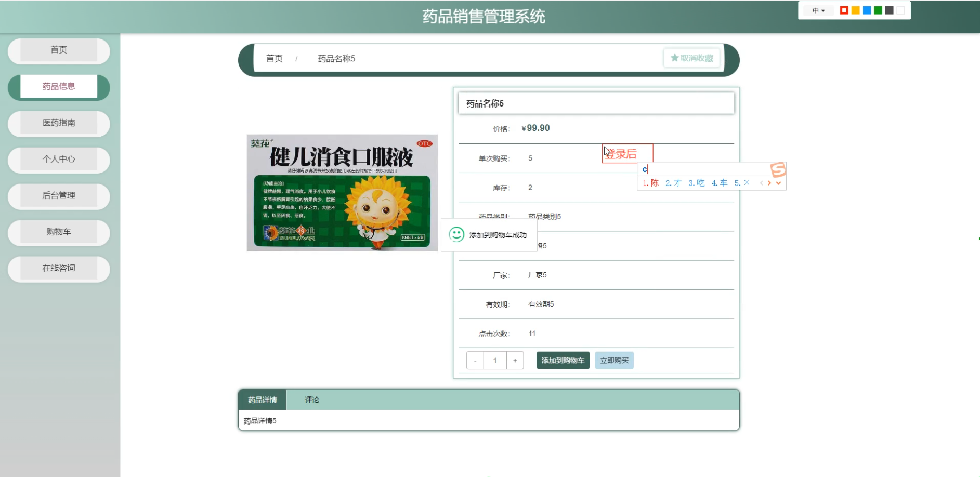Pick the dark gray color swatch
This screenshot has height=477, width=980.
[890, 10]
